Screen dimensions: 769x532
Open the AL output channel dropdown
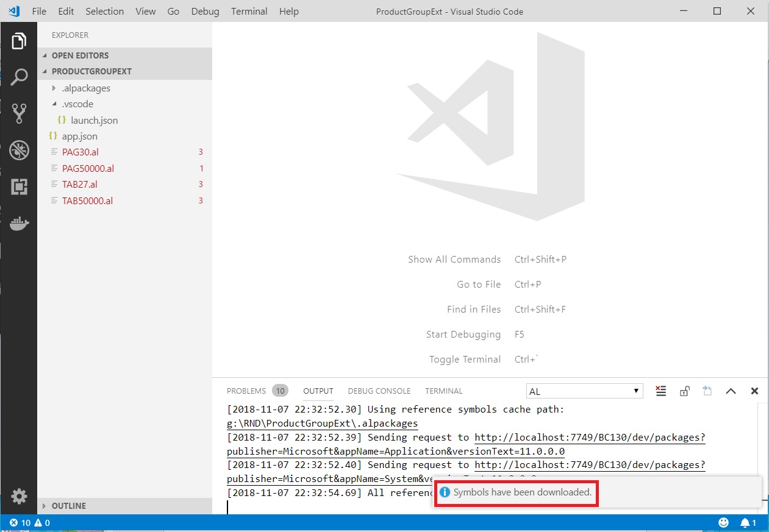click(584, 391)
